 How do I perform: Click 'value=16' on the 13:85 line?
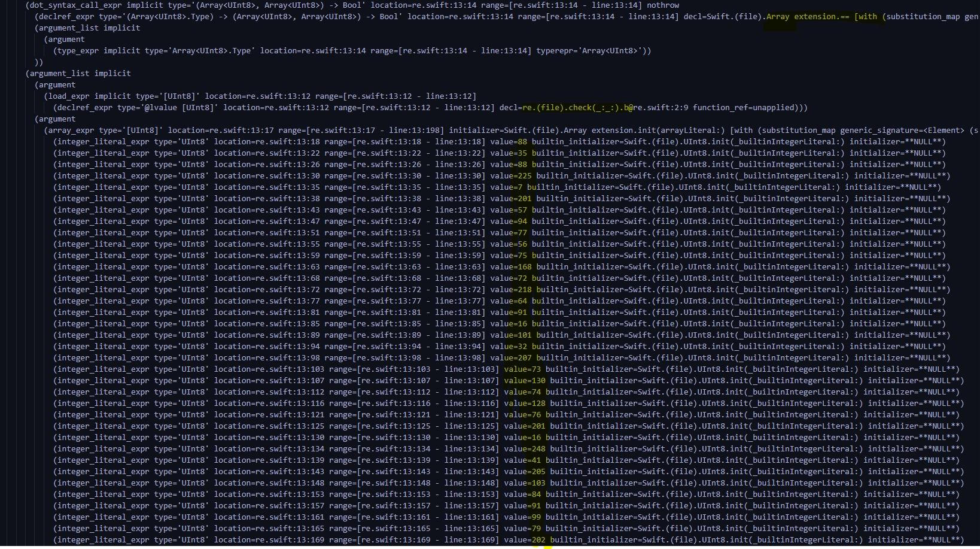point(509,323)
